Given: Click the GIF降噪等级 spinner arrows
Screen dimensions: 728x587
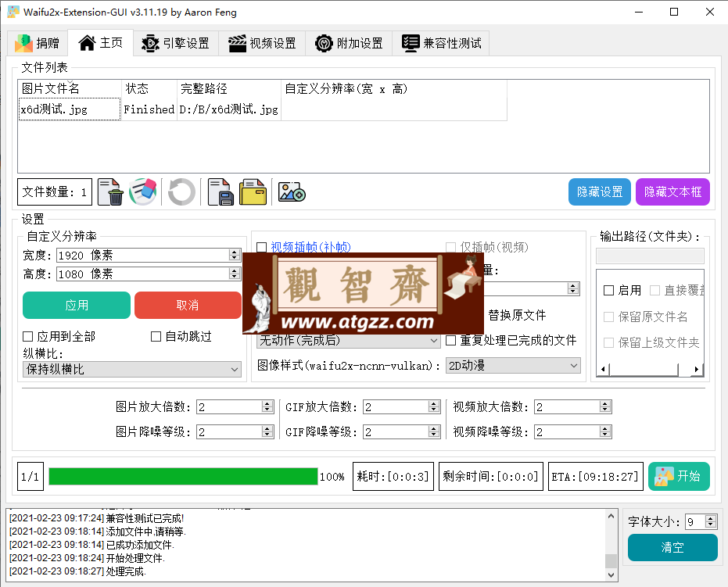Looking at the screenshot, I should [x=434, y=432].
